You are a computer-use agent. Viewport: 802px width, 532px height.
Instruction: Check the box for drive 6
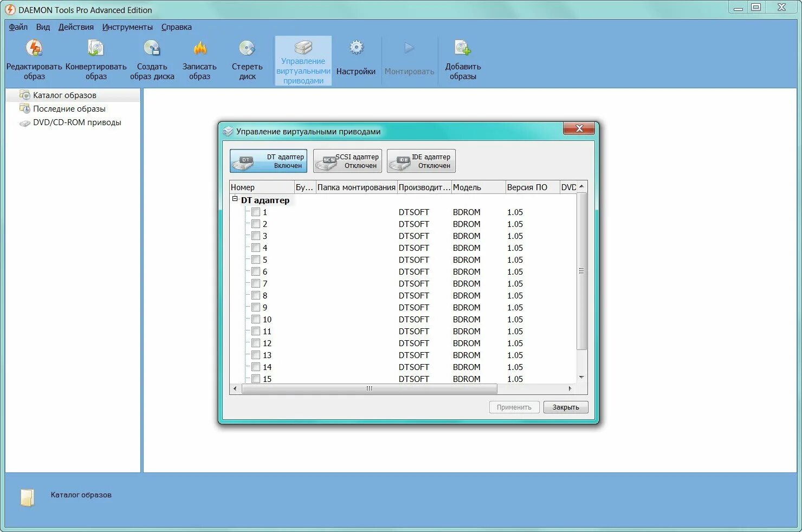pyautogui.click(x=256, y=271)
